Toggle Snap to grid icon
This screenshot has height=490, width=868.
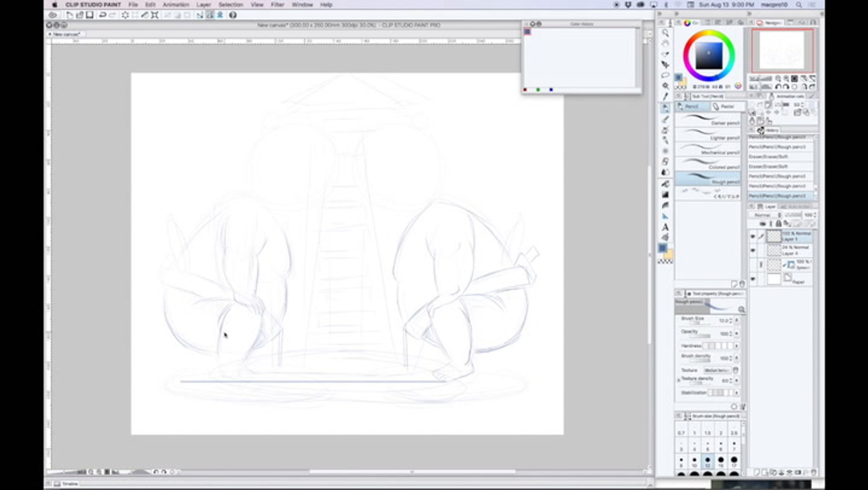pos(220,15)
